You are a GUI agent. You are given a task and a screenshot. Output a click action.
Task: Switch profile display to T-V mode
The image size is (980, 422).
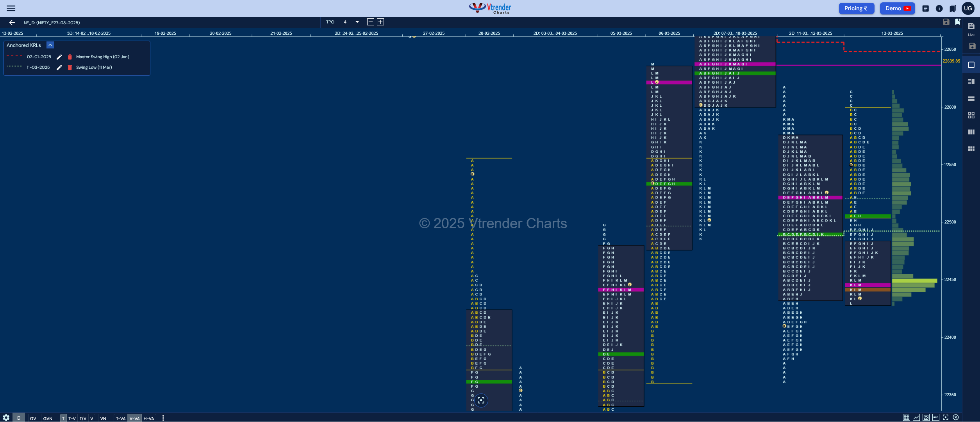[x=72, y=418]
